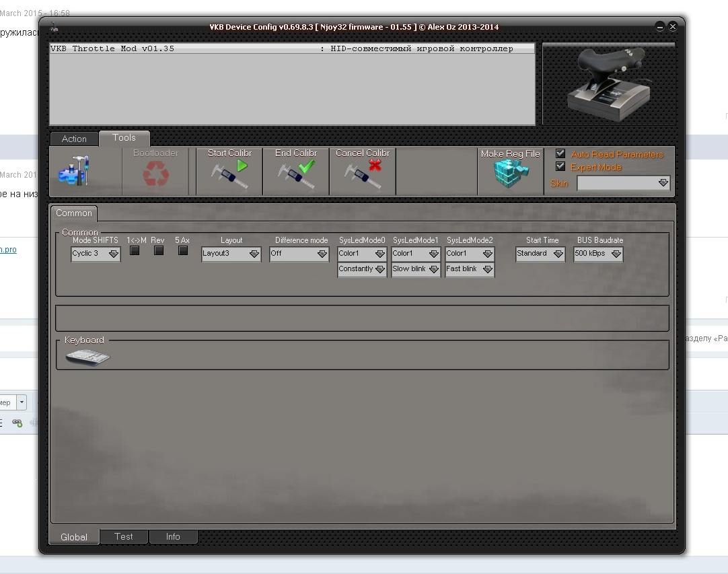Open the Layout dropdown showing Layout3

pyautogui.click(x=231, y=254)
